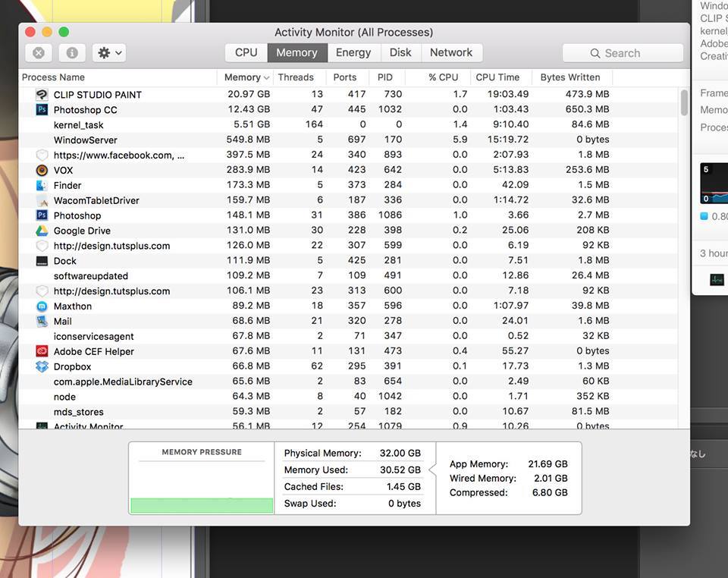Click the facebook.com shield icon
The height and width of the screenshot is (578, 728).
pyautogui.click(x=42, y=155)
